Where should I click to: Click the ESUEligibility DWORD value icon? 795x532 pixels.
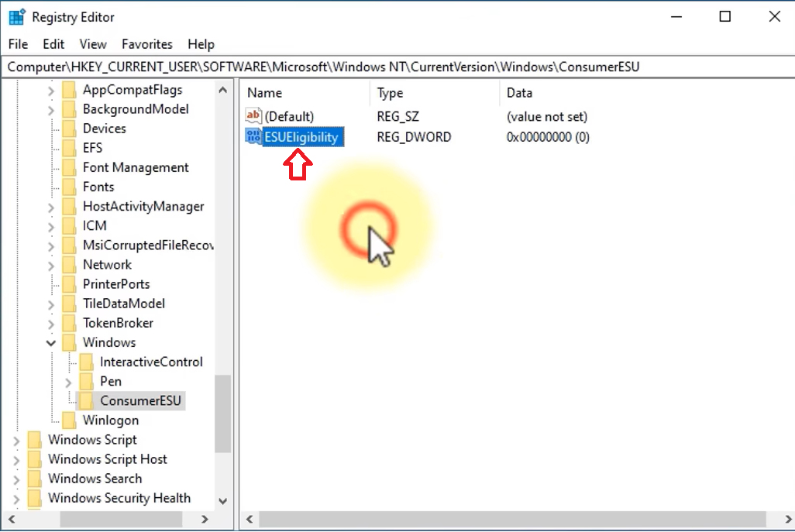(253, 137)
